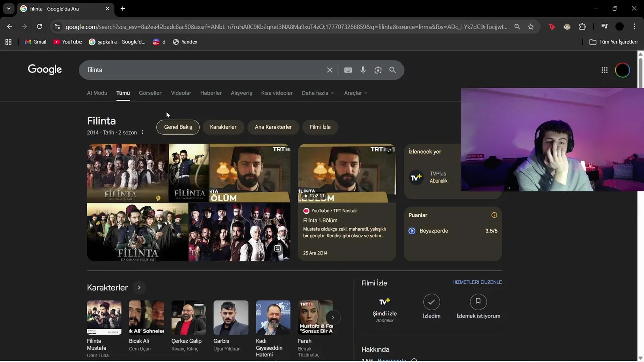Open Yandex bookmark
Screen dimensions: 644x362
point(185,42)
